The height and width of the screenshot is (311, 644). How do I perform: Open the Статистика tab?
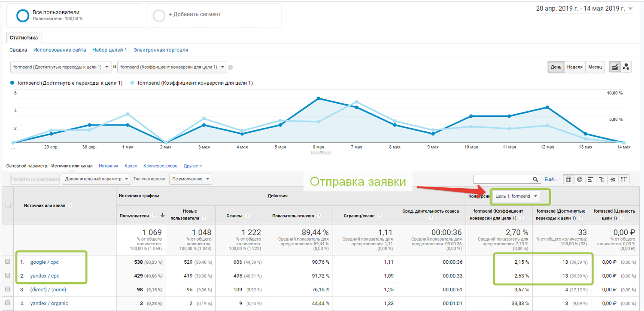pos(24,38)
